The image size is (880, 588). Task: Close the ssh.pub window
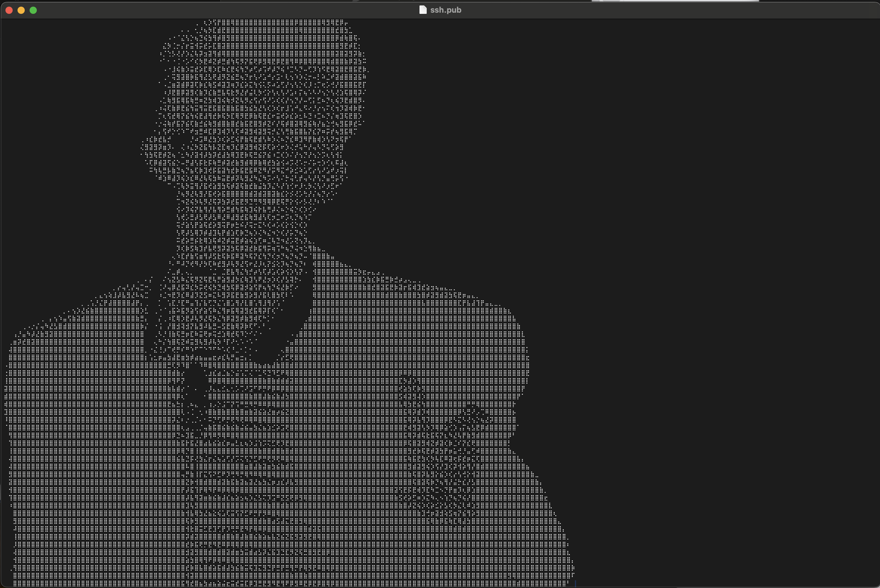9,10
